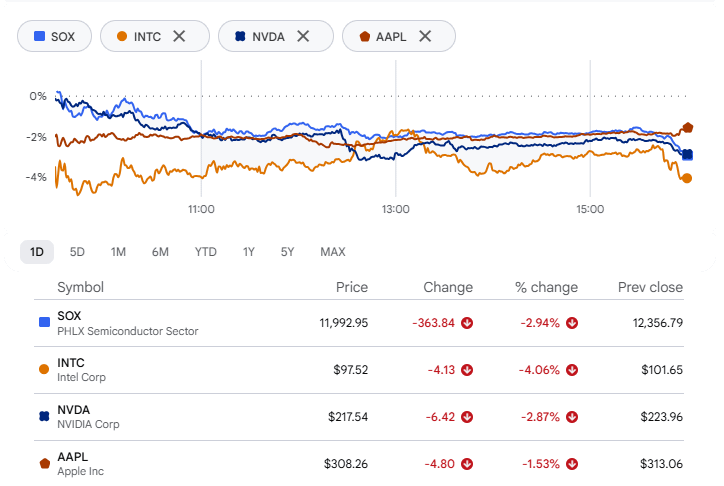The width and height of the screenshot is (724, 486).
Task: Click the 0% axis label
Action: (38, 96)
